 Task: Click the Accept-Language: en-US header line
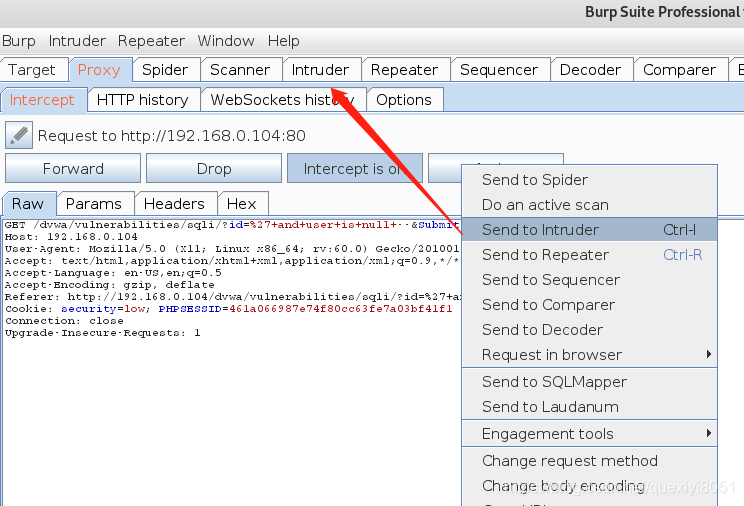[113, 273]
